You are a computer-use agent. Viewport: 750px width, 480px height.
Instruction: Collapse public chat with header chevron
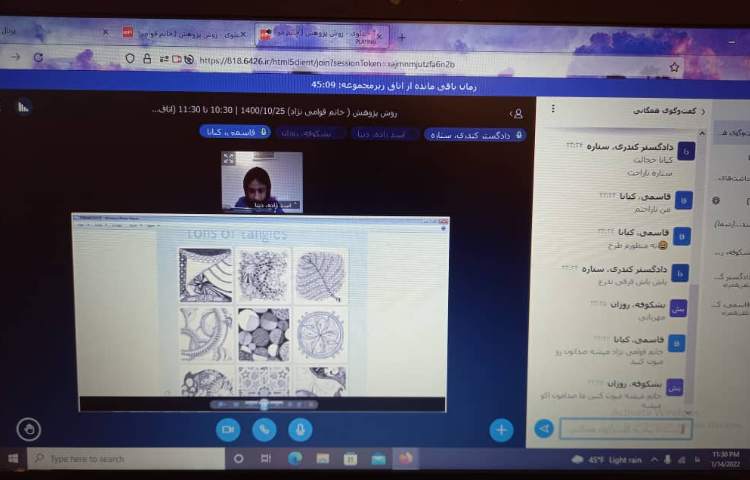[x=702, y=111]
